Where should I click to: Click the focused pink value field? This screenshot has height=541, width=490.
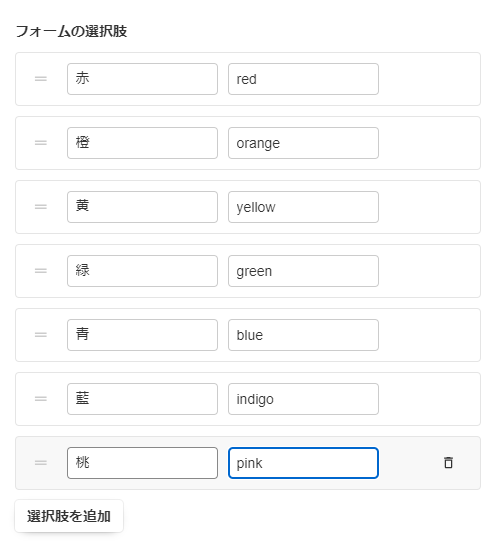pos(303,463)
